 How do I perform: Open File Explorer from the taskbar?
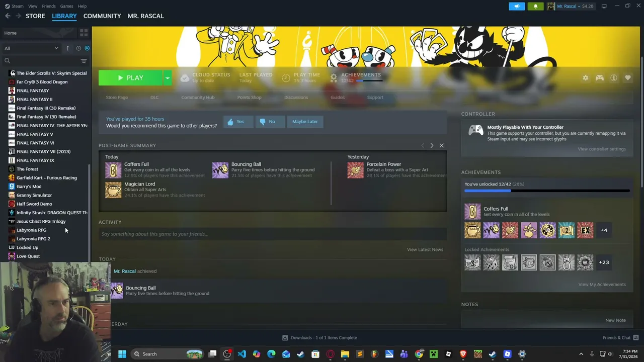345,354
